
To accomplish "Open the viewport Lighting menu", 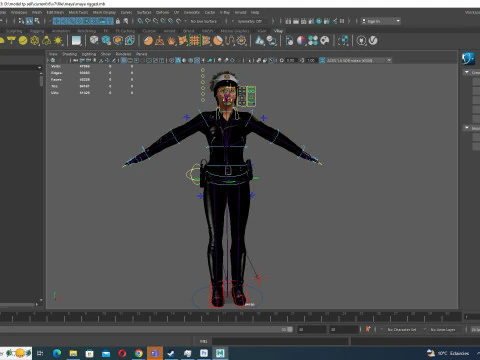I will [89, 54].
